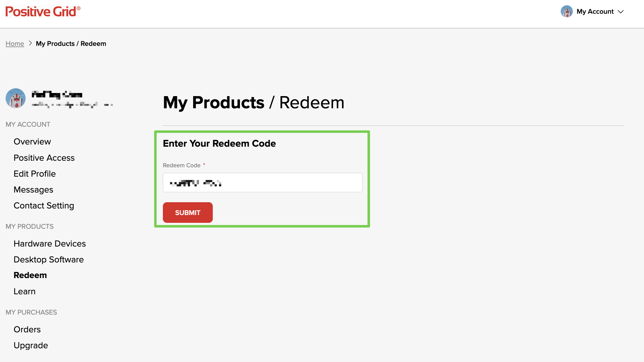Open Desktop Software section
The width and height of the screenshot is (644, 362).
49,260
